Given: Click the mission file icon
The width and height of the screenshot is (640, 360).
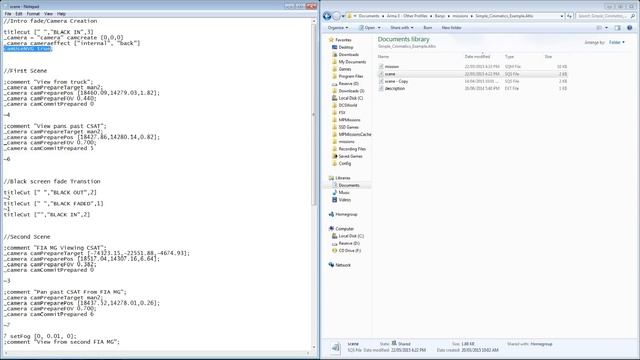Looking at the screenshot, I should coord(381,67).
